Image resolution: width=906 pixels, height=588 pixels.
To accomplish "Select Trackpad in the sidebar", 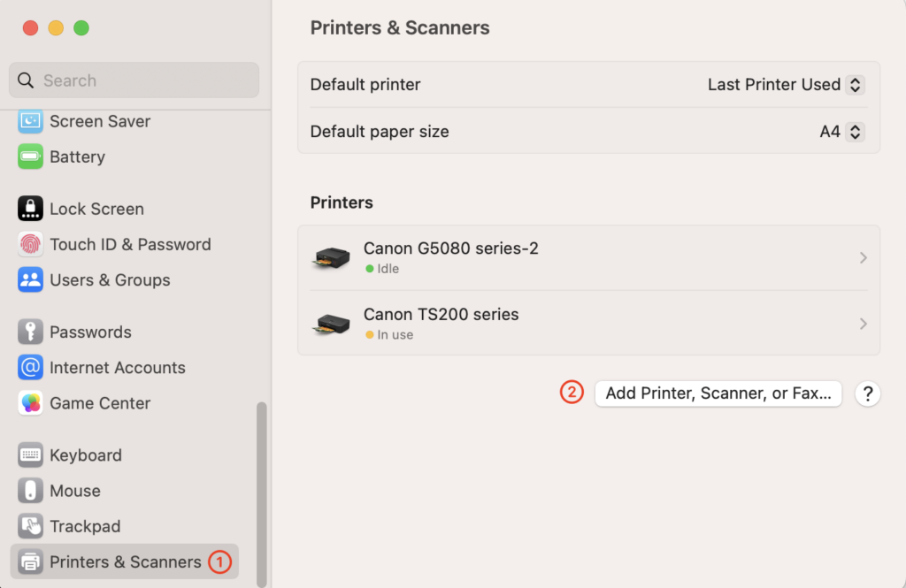I will [x=84, y=526].
